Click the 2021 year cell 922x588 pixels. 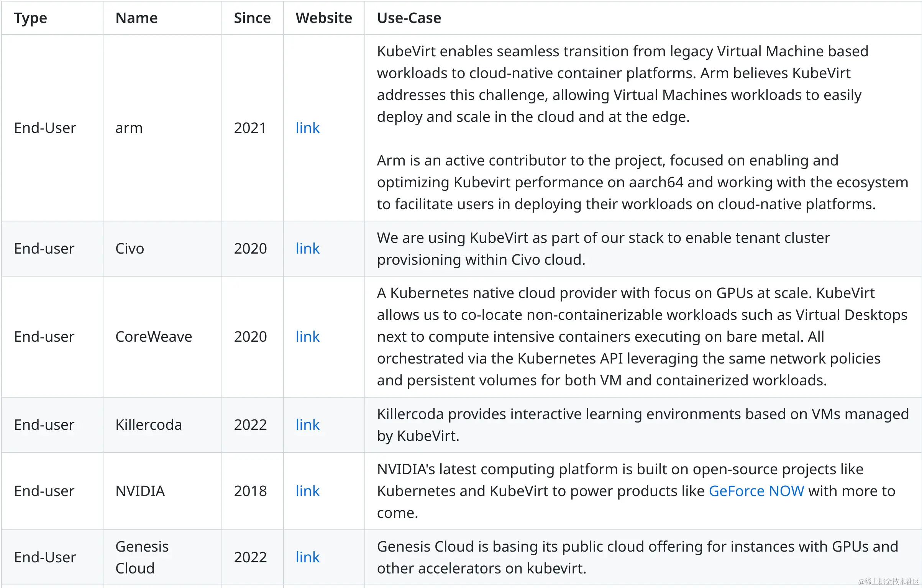(250, 128)
